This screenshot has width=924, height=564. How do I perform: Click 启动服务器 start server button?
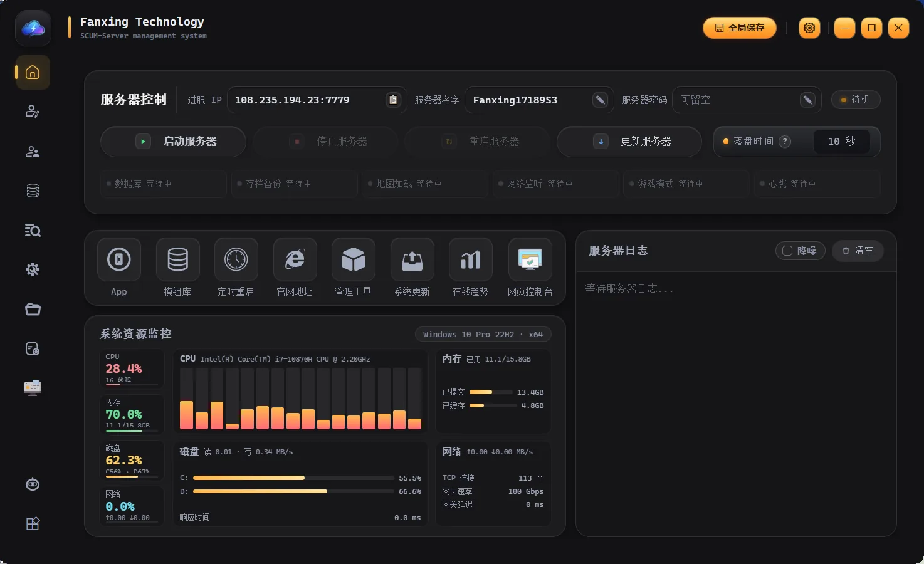[x=173, y=142]
